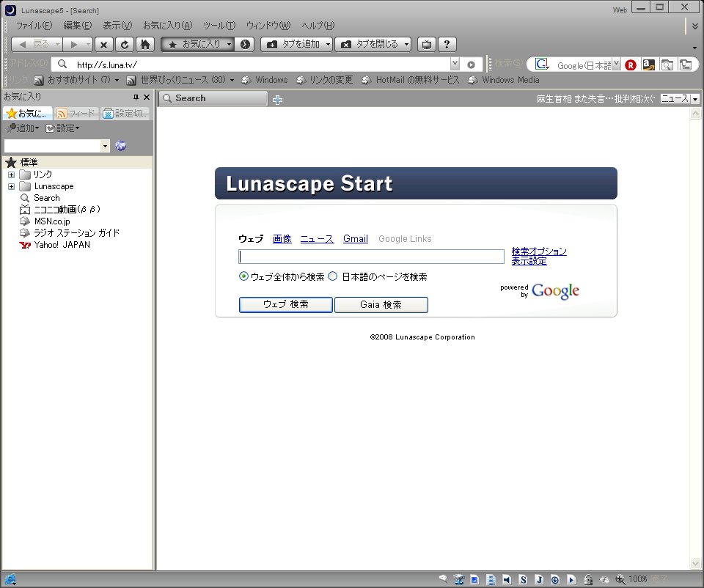The image size is (704, 588).
Task: Toggle the run ActiveX play status bar icon
Action: tap(571, 579)
